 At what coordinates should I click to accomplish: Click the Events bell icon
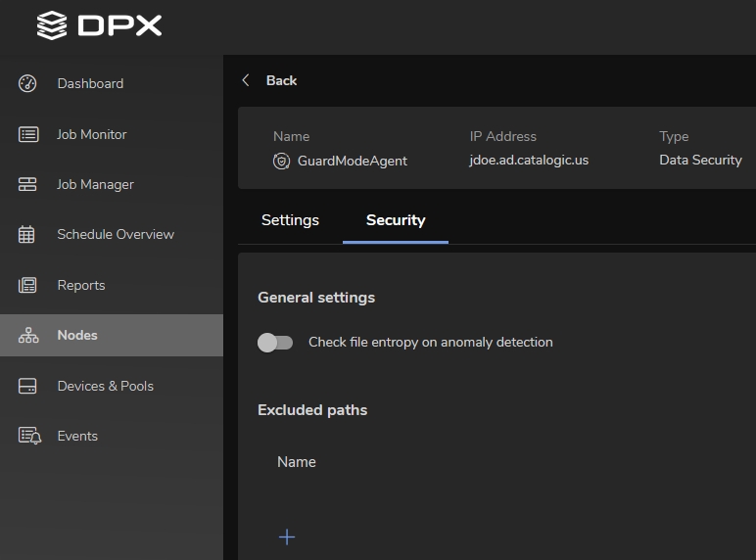(28, 436)
